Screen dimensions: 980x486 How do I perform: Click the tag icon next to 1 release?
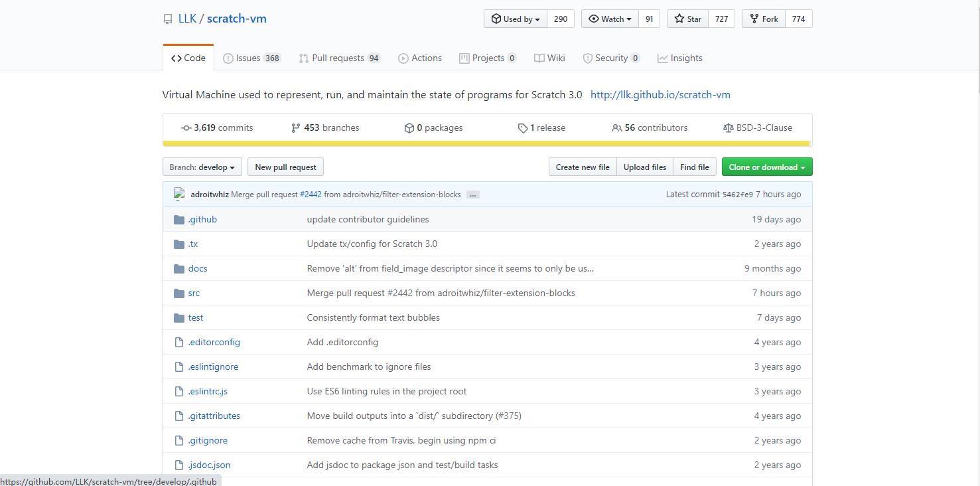(523, 128)
